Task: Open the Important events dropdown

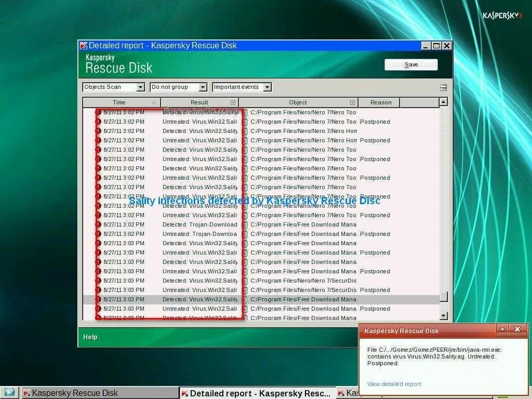Action: point(242,87)
